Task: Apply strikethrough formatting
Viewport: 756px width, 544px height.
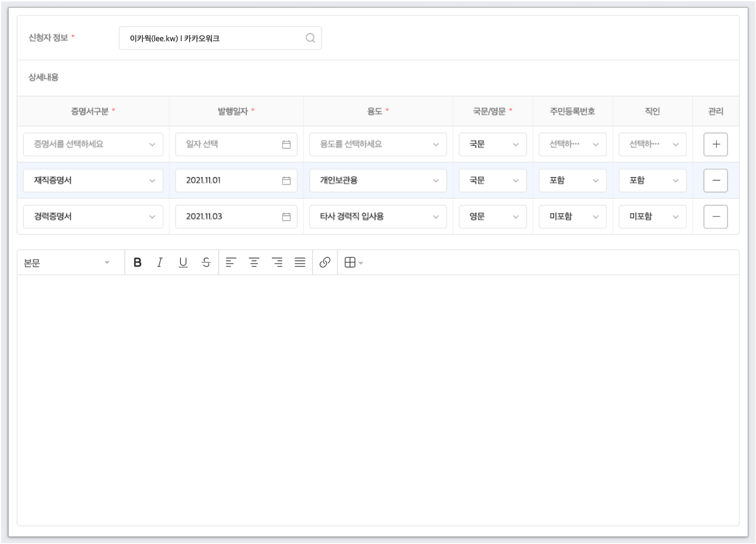Action: [x=206, y=262]
